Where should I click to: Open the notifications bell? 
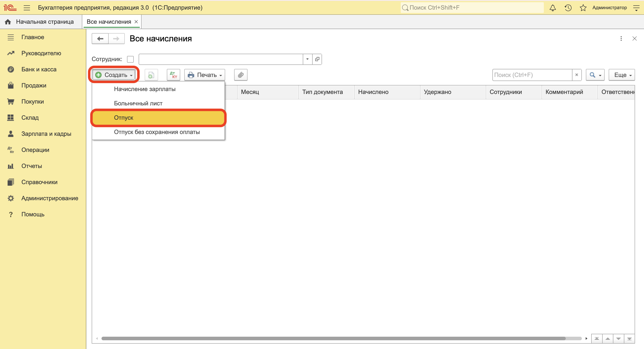click(x=553, y=8)
